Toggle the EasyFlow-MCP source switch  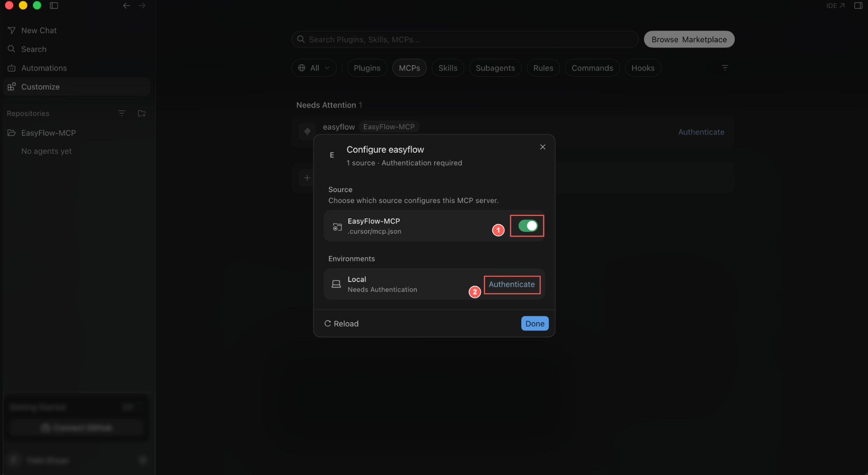[x=528, y=226]
